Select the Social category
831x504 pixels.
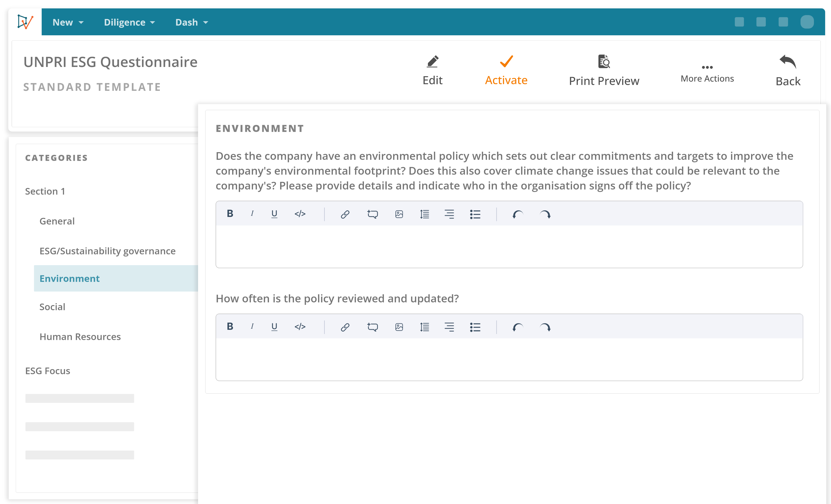pos(52,307)
